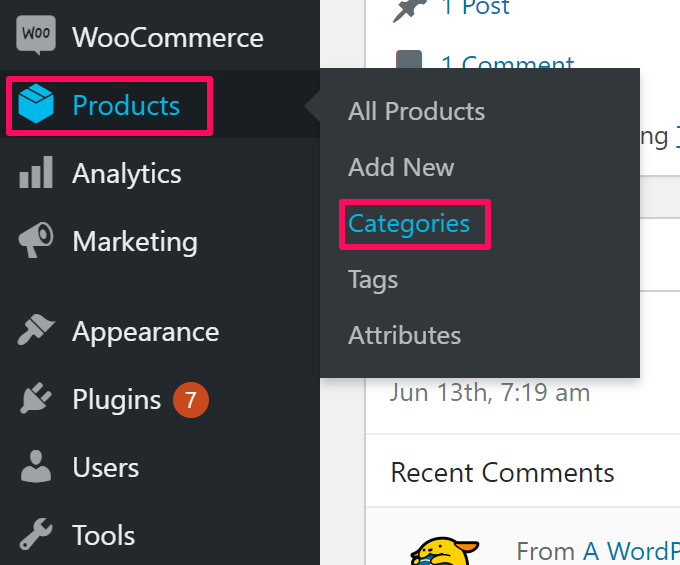Click the Analytics bar chart icon
The width and height of the screenshot is (680, 565).
36,173
